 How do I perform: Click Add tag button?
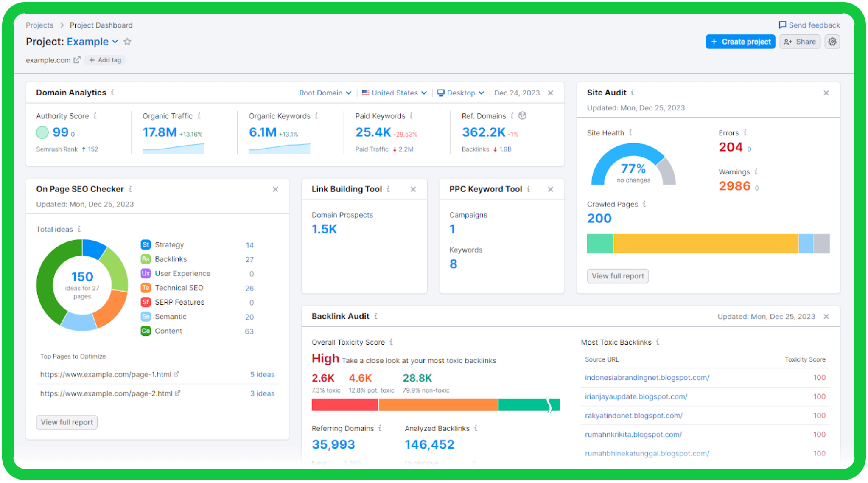(105, 60)
